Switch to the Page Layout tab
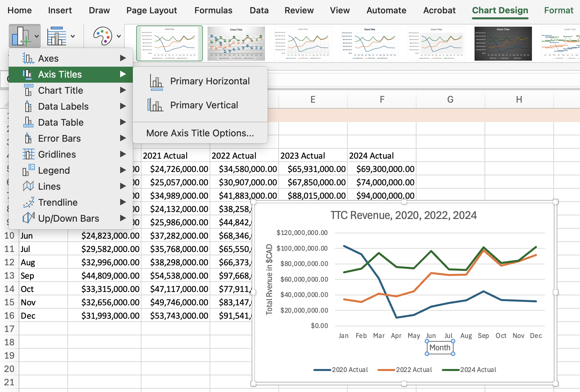 (x=152, y=10)
